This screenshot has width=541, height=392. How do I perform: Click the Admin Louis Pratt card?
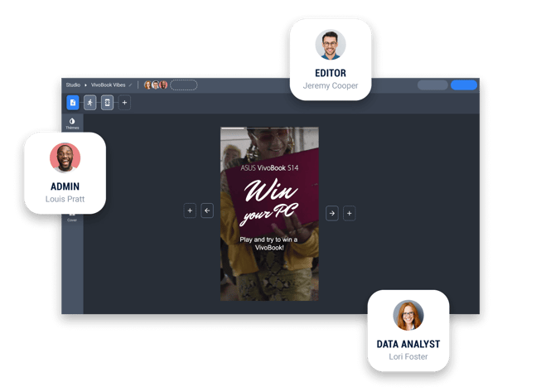click(x=65, y=172)
